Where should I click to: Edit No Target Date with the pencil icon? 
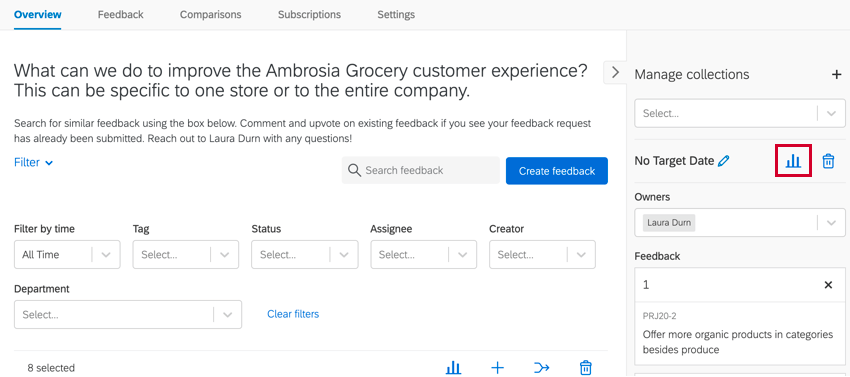723,161
